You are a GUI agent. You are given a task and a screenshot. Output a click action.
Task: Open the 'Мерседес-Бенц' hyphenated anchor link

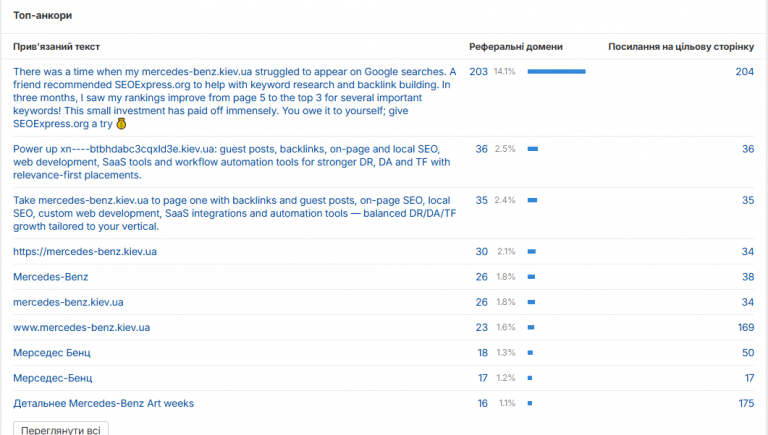click(52, 378)
